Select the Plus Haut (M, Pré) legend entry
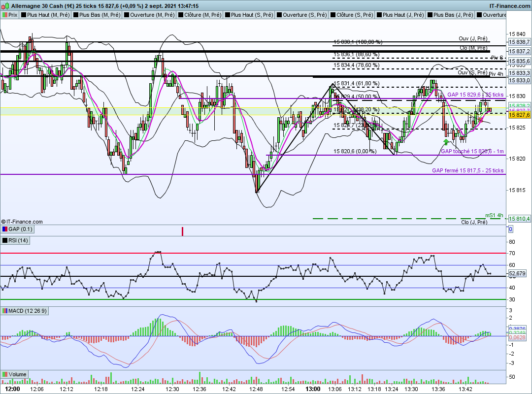The image size is (532, 394). coord(45,15)
